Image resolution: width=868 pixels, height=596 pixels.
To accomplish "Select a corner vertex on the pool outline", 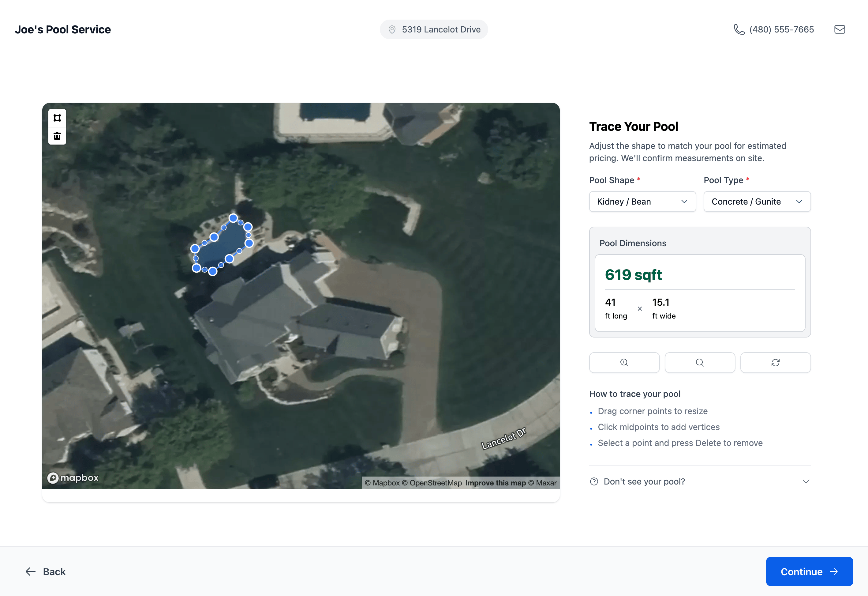I will click(233, 218).
